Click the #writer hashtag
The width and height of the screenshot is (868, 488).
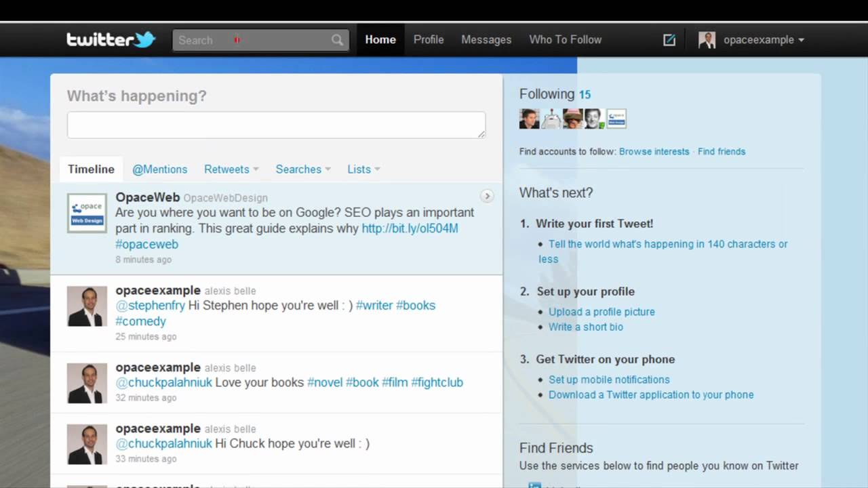pyautogui.click(x=374, y=306)
